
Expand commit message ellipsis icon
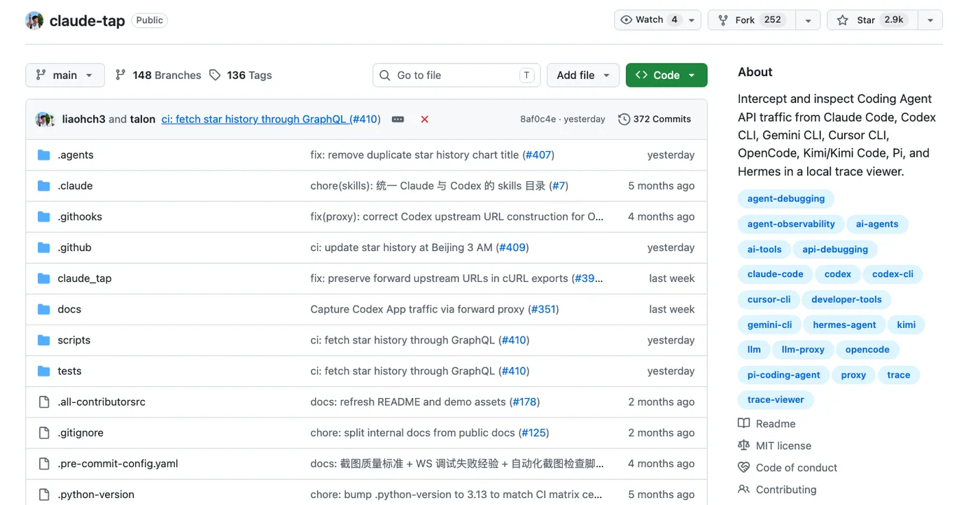[398, 119]
